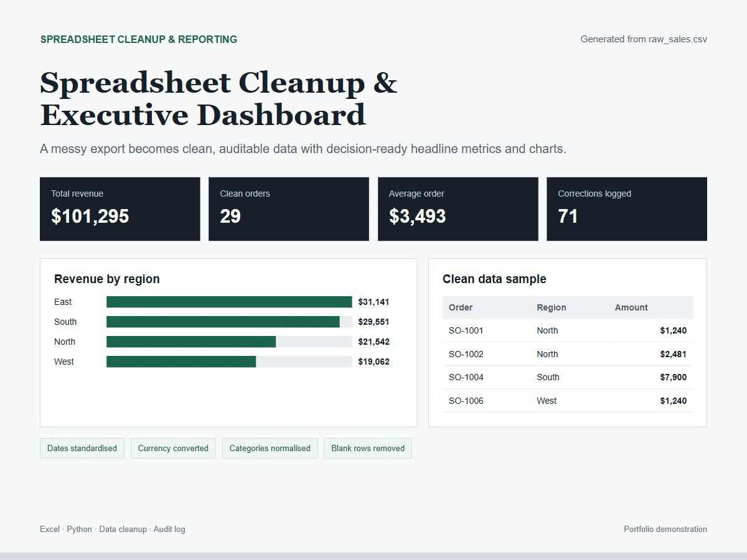Click the Dates standardised tag
The width and height of the screenshot is (747, 560).
(82, 448)
